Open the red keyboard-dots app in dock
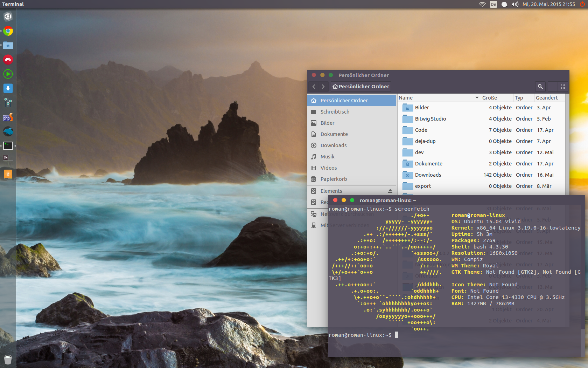Viewport: 588px width, 368px height. pos(8,60)
